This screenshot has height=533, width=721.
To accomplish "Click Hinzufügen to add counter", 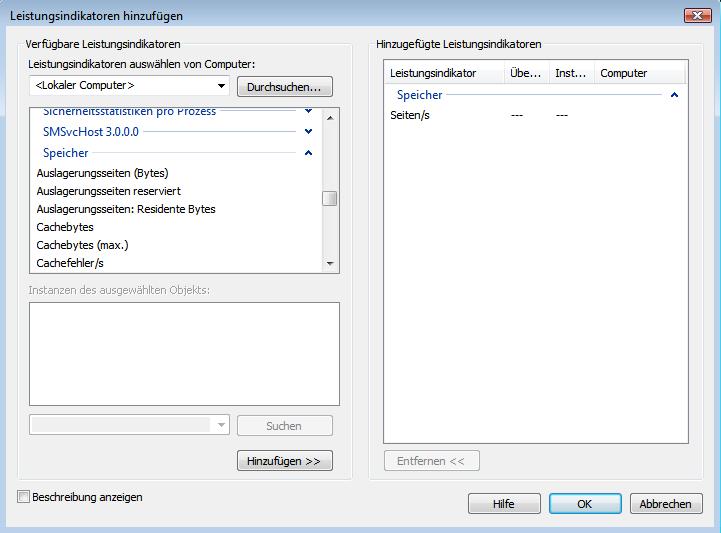I will click(x=284, y=461).
